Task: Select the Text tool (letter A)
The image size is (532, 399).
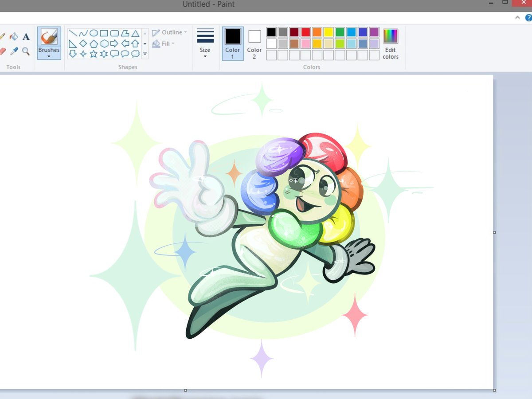Action: [x=26, y=37]
